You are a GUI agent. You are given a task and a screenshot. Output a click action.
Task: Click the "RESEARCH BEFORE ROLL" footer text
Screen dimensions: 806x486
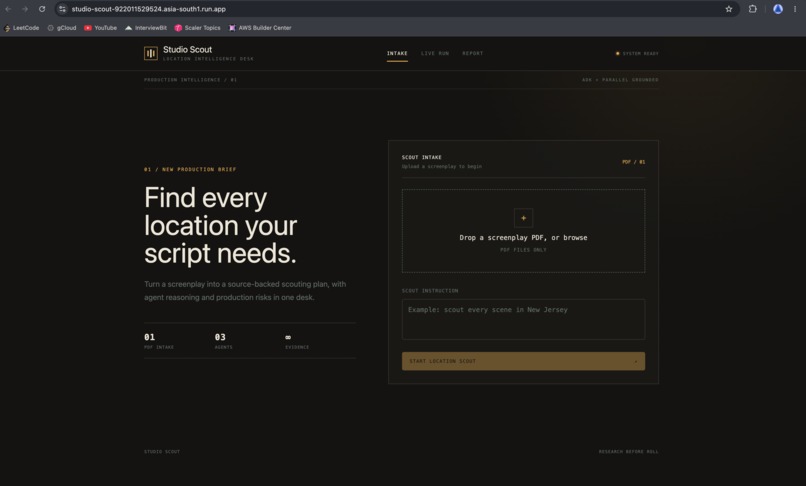click(x=628, y=452)
